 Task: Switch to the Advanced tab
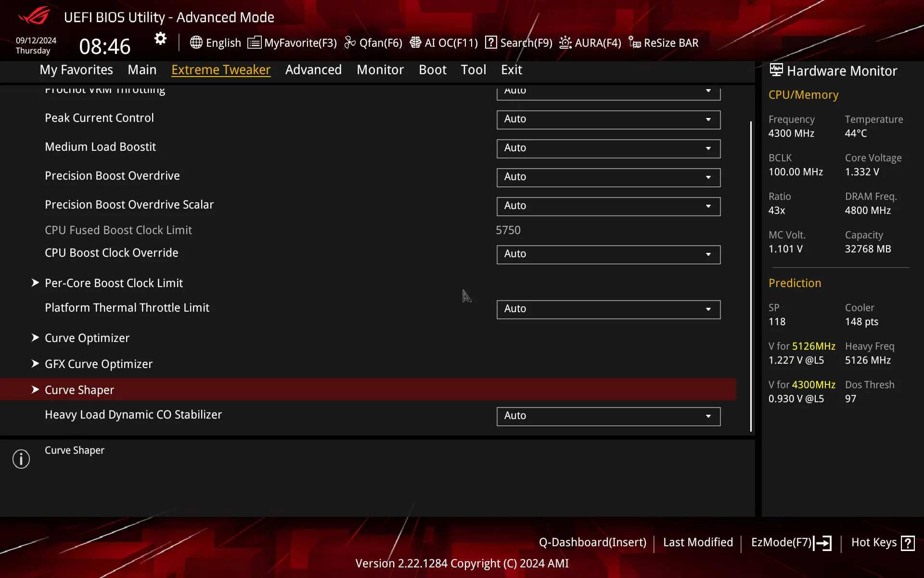pos(313,70)
